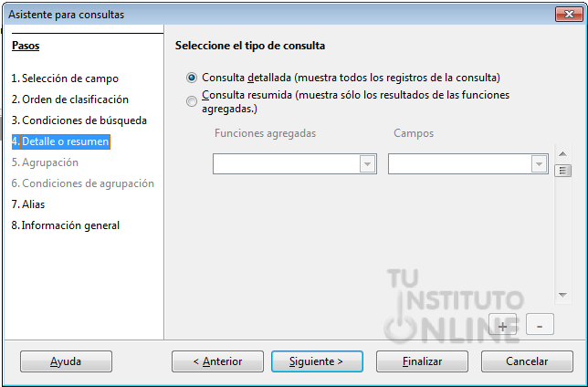Viewport: 588px width, 387px height.
Task: Choose the Consulta resumida radio option
Action: [x=192, y=101]
